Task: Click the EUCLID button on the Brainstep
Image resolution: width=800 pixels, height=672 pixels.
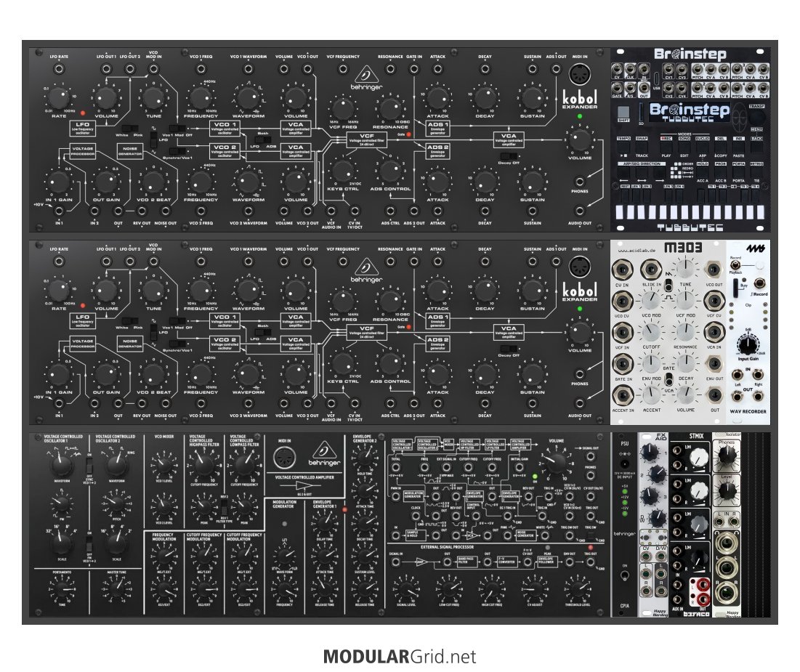Action: [703, 147]
